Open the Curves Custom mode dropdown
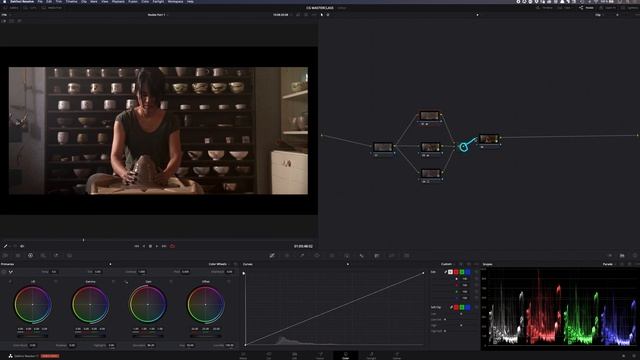Viewport: 640px width, 360px height. point(448,264)
